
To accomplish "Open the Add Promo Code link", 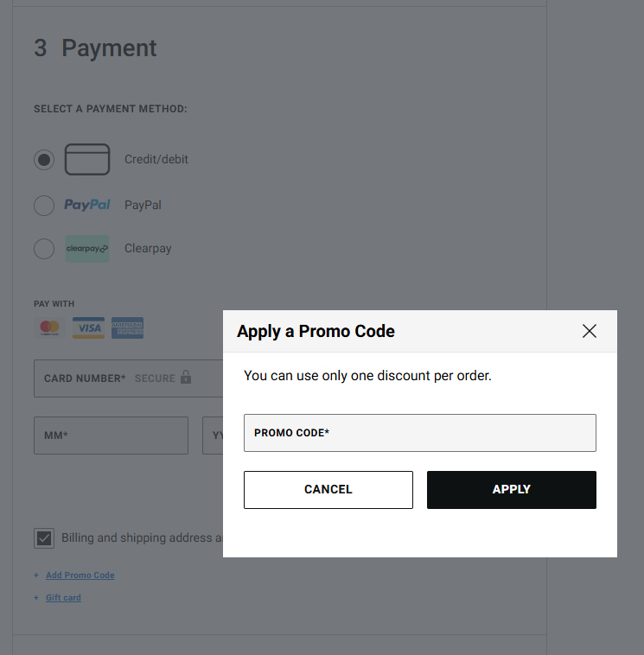I will (80, 576).
